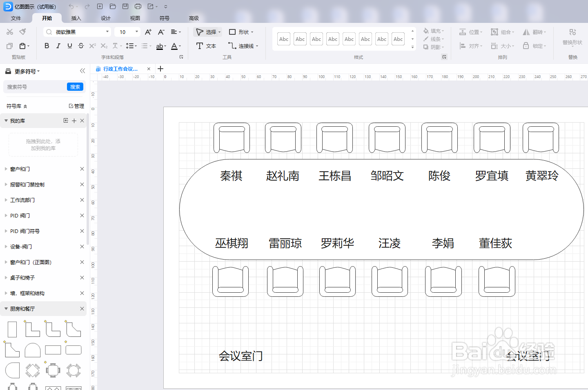Open the 替换形状 replace shape tool
588x390 pixels.
click(572, 38)
